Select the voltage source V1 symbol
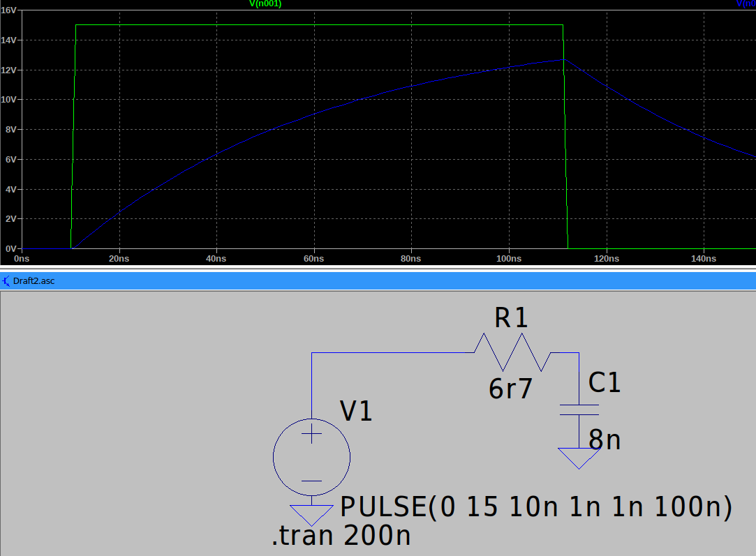Screen dimensions: 756x556 click(x=312, y=457)
